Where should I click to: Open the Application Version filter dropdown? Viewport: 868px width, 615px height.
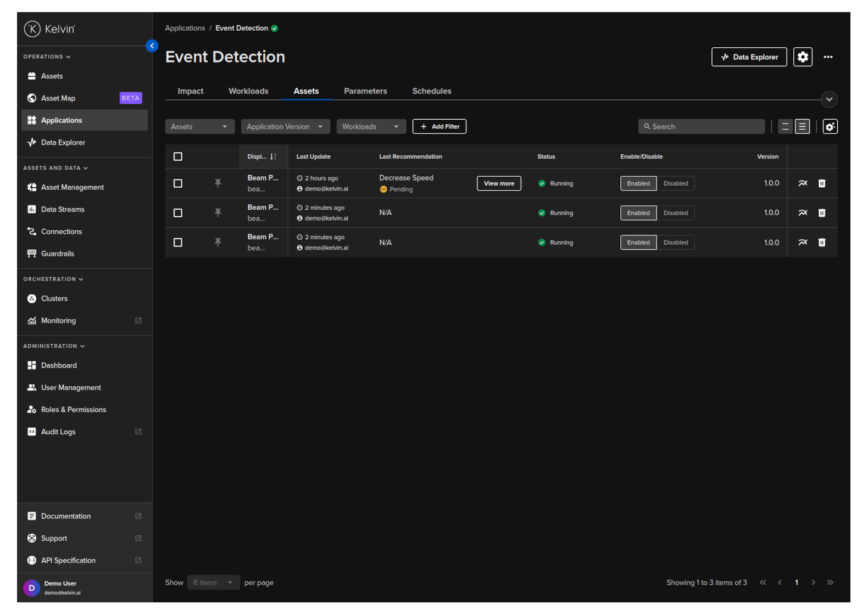click(285, 127)
